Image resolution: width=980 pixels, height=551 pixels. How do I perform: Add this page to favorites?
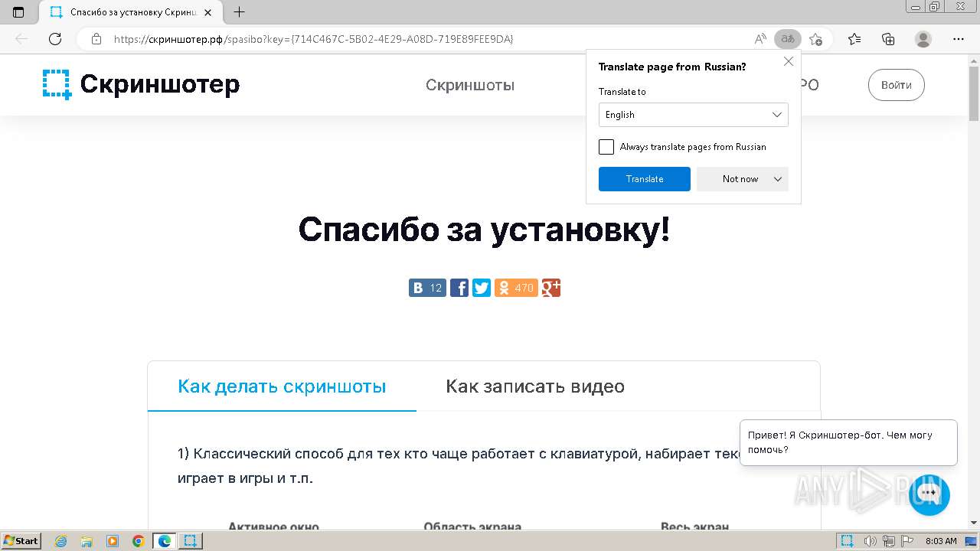point(816,39)
